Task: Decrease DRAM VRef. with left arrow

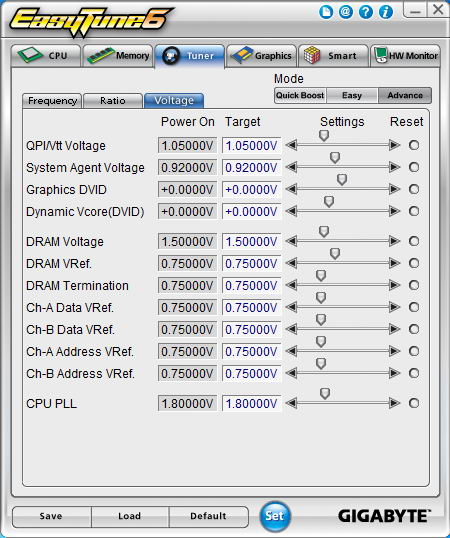Action: (x=292, y=263)
